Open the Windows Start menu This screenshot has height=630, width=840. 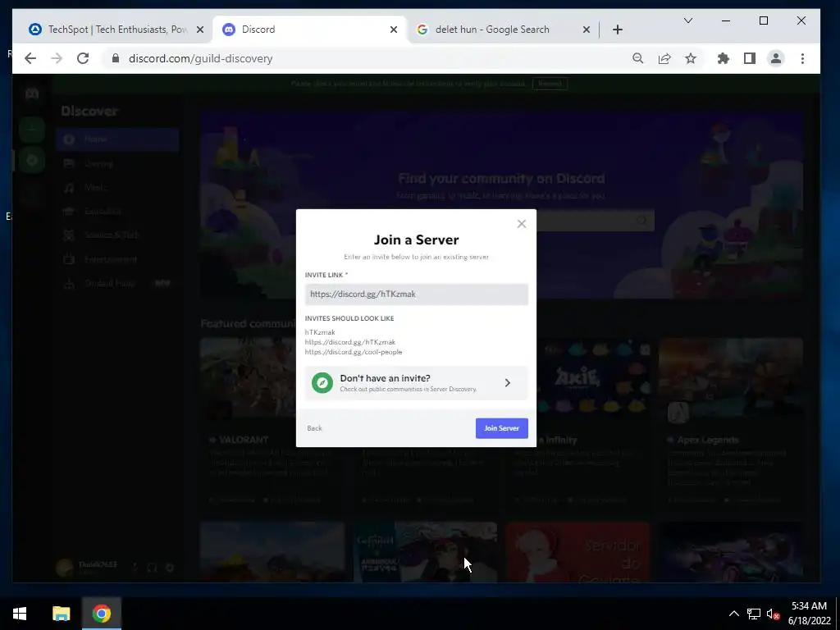click(20, 614)
